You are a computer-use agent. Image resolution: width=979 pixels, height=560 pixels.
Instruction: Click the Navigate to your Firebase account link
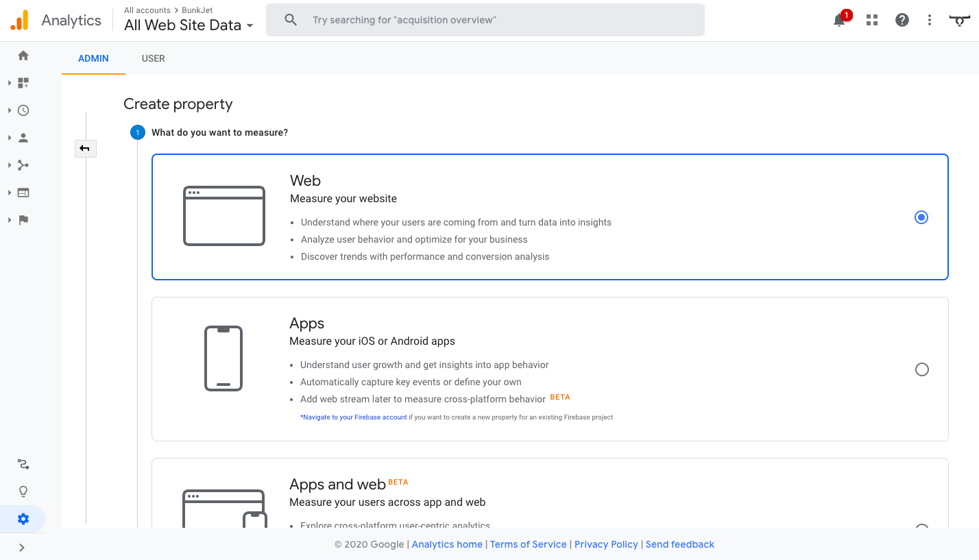354,417
